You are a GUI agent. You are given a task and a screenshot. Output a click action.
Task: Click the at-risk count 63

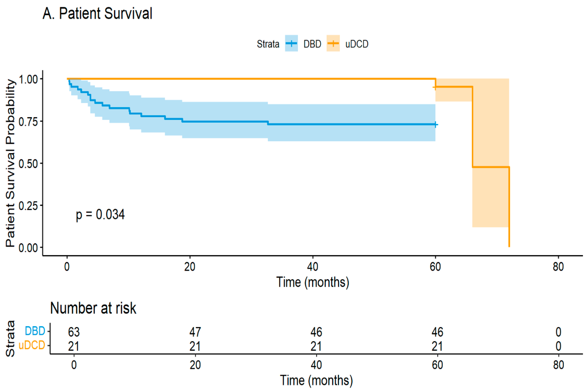(74, 332)
